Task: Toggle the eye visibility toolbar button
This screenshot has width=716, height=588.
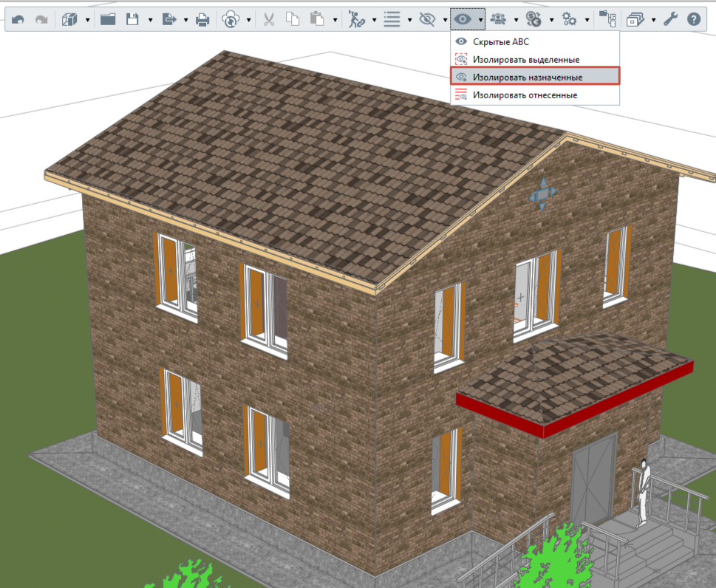Action: [463, 19]
